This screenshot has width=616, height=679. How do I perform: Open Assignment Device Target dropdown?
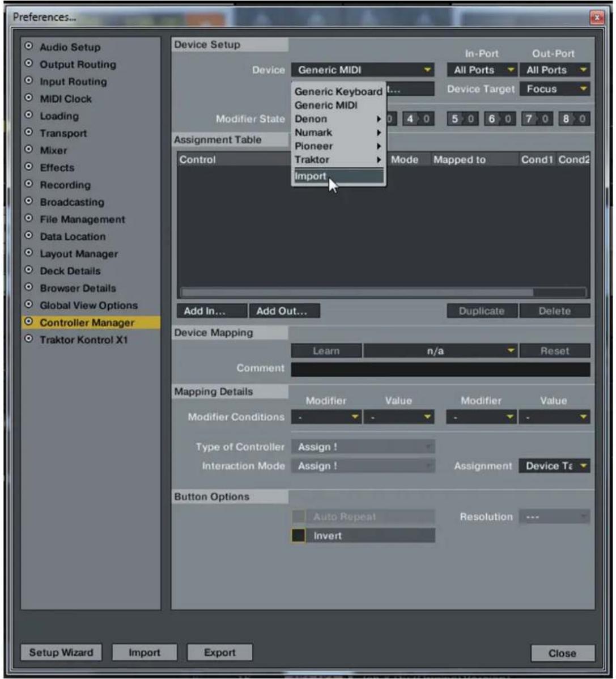tap(555, 466)
